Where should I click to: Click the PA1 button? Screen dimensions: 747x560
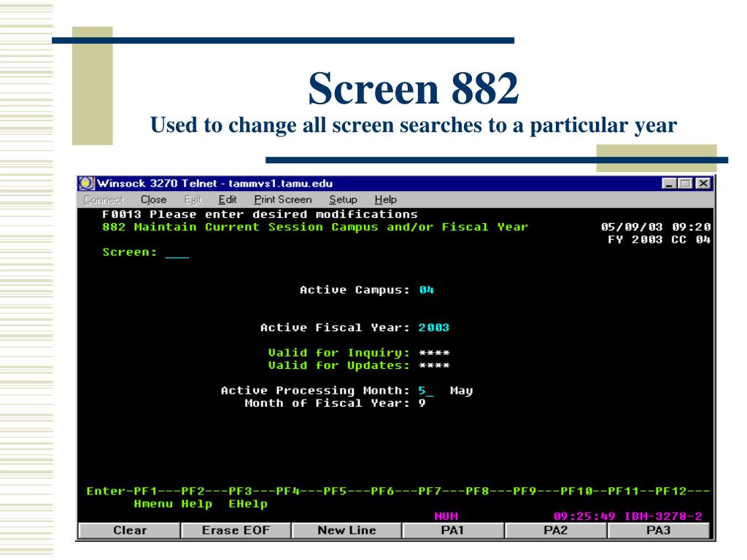tap(452, 531)
